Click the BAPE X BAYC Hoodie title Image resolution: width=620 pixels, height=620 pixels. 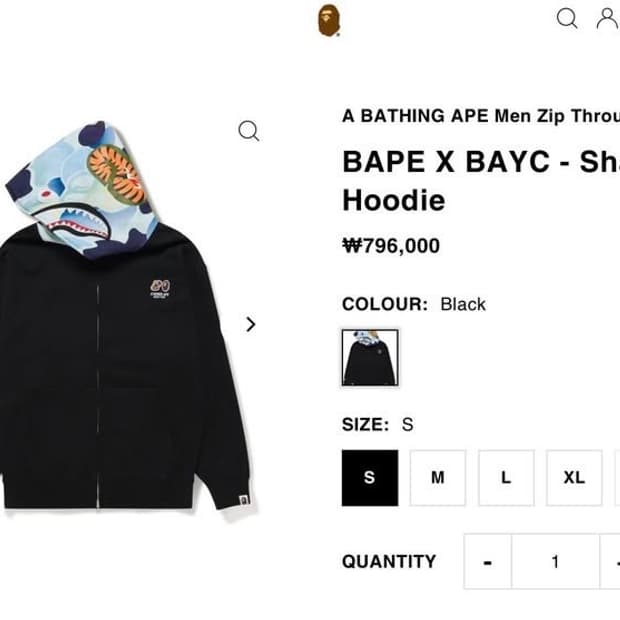[481, 181]
